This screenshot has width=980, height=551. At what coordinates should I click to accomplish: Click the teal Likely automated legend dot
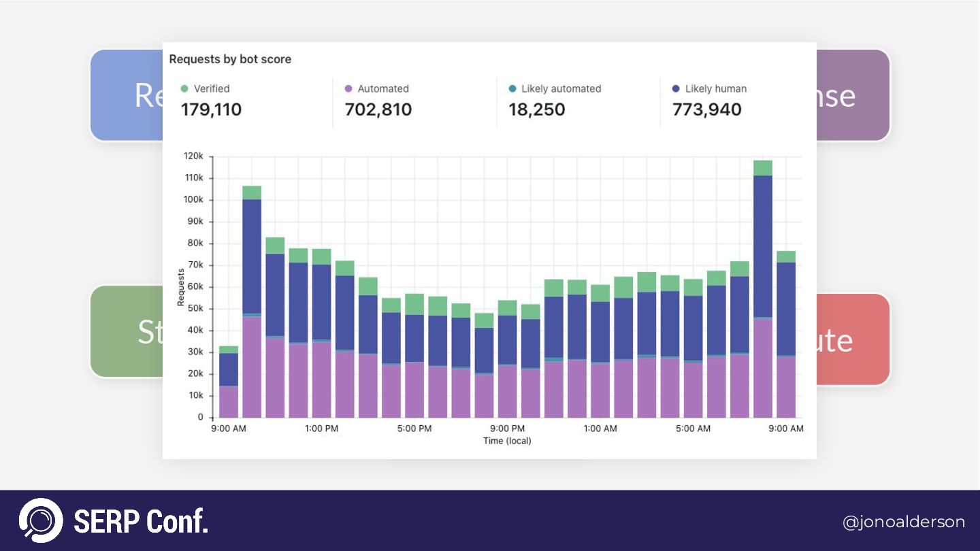[x=512, y=88]
